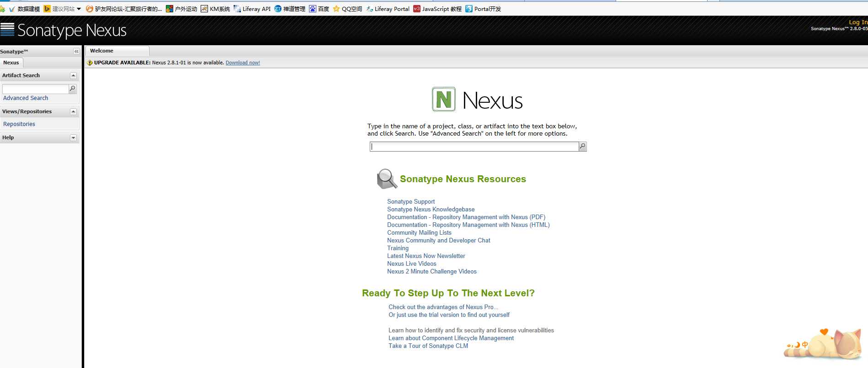The width and height of the screenshot is (868, 368).
Task: Open the JavaScript 教程 bookmark
Action: coord(437,9)
